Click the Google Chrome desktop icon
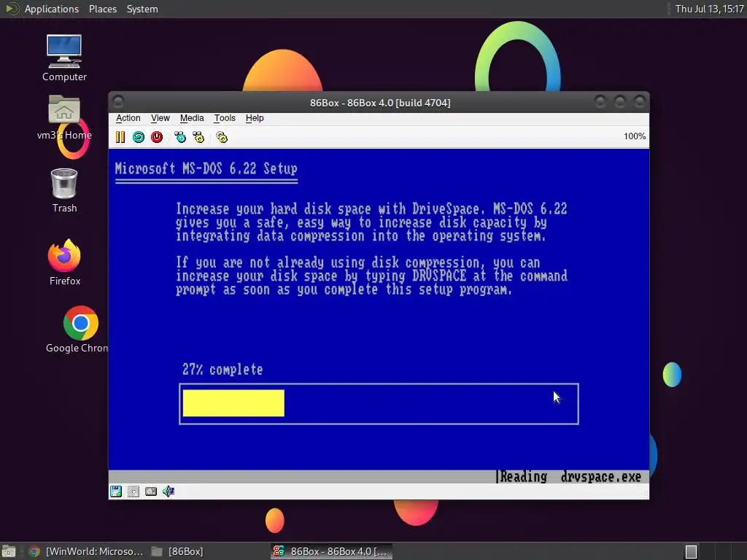 (80, 329)
